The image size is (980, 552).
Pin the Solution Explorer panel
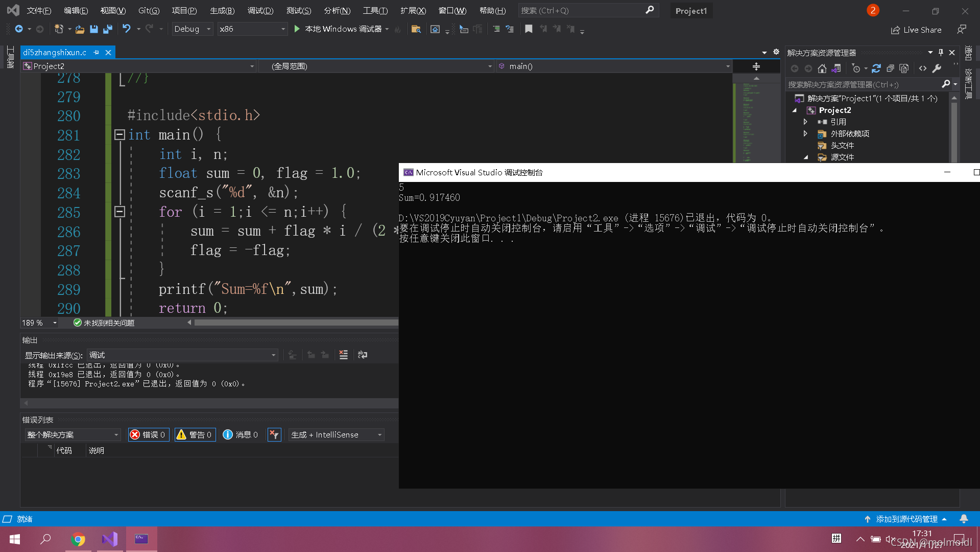pyautogui.click(x=941, y=52)
